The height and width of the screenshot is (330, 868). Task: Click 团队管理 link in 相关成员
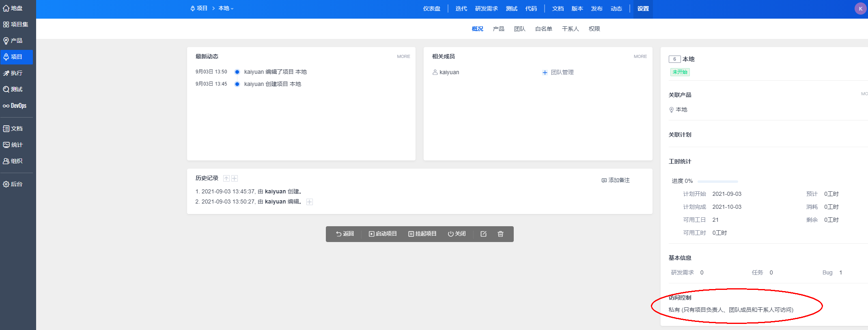(x=558, y=72)
